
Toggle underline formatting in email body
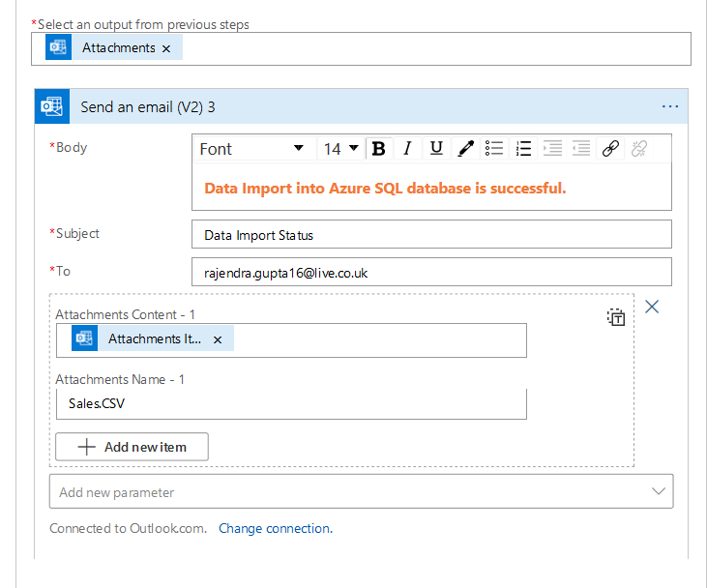[x=436, y=149]
